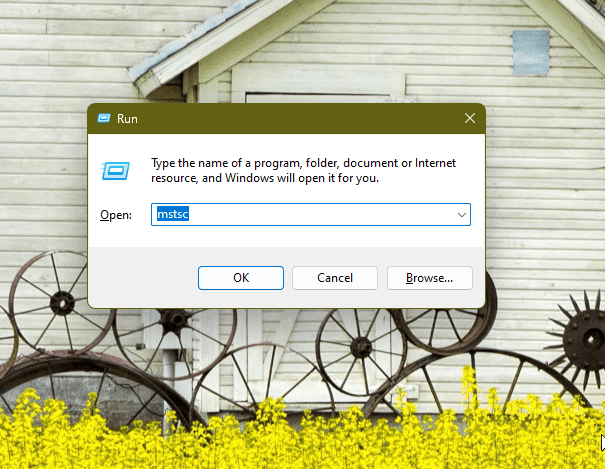The image size is (605, 469).
Task: Click inside the Open combo box field
Action: [x=311, y=214]
